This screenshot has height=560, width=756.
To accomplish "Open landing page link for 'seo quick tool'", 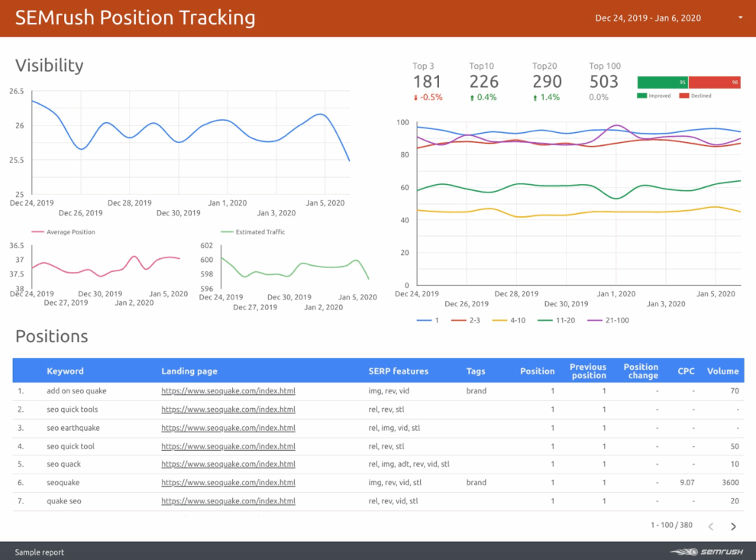I will point(228,446).
